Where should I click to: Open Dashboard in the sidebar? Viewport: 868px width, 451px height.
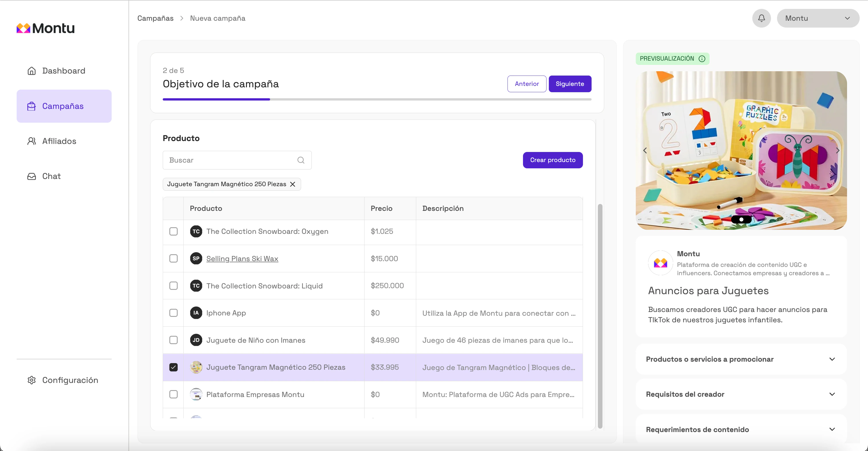point(64,71)
